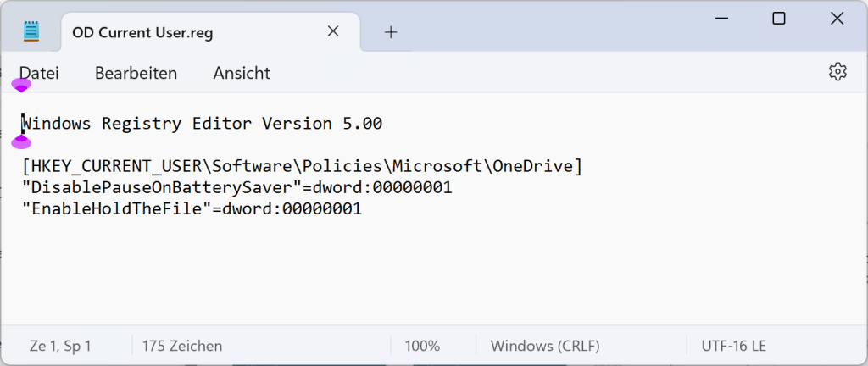Close the OD Current User.reg tab
The width and height of the screenshot is (868, 366).
[x=333, y=31]
